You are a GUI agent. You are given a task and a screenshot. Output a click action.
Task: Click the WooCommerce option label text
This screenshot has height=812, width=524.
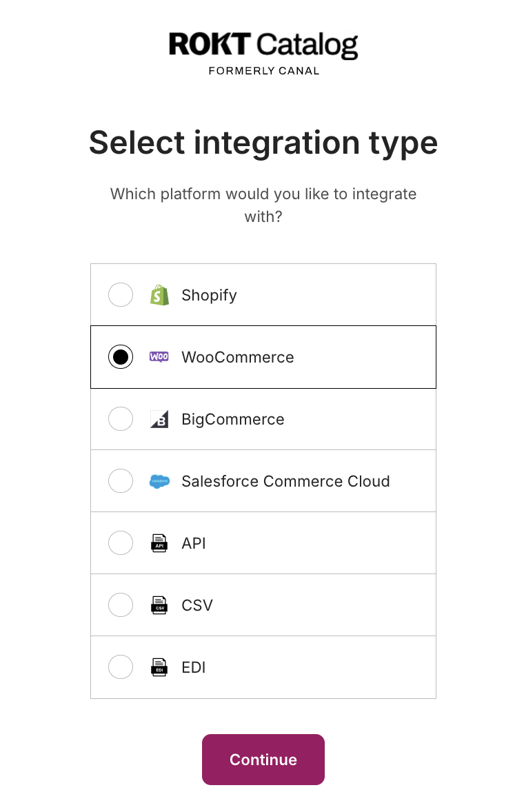pos(238,357)
